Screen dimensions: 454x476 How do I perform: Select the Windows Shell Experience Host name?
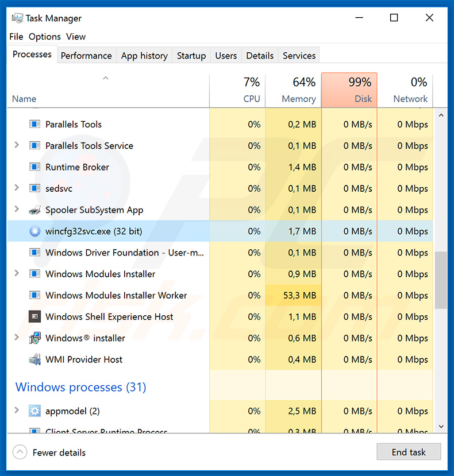109,317
